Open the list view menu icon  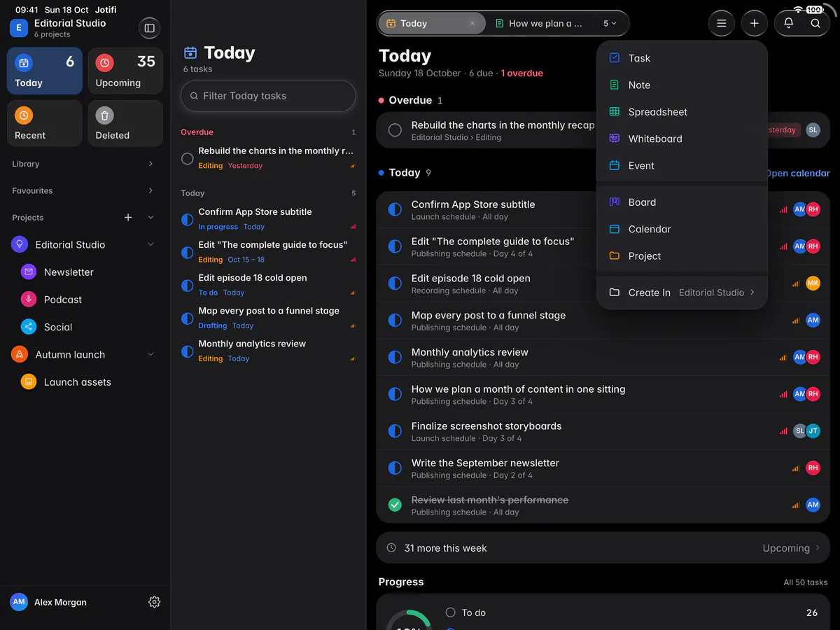pos(721,23)
